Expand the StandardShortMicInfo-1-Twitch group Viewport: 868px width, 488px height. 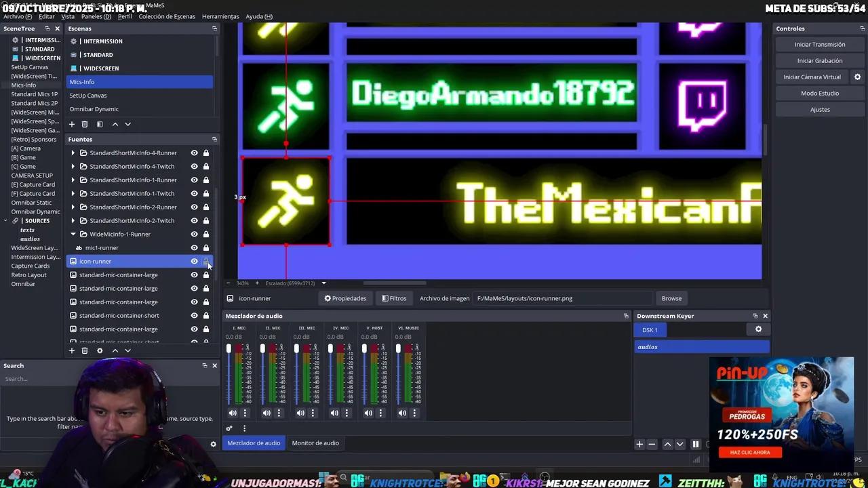73,194
